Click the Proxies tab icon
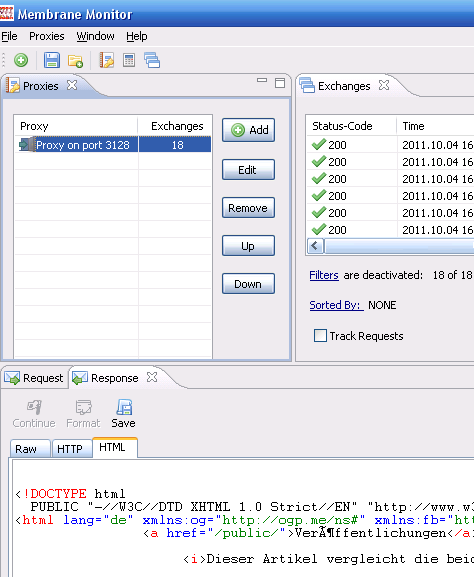 point(13,85)
